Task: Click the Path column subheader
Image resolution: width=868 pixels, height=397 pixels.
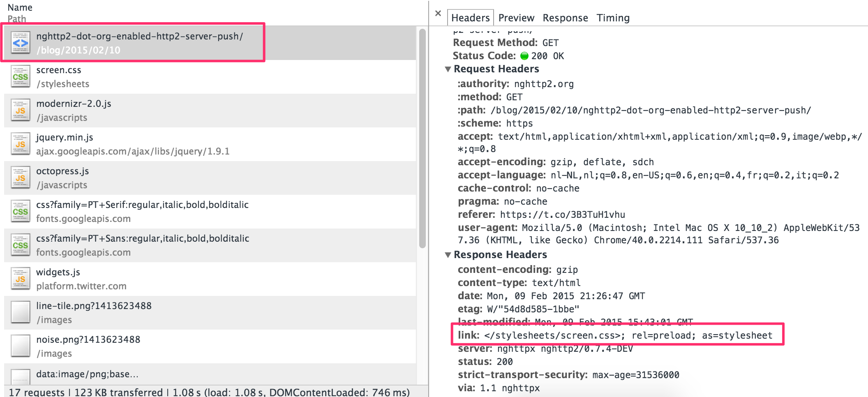Action: coord(17,19)
